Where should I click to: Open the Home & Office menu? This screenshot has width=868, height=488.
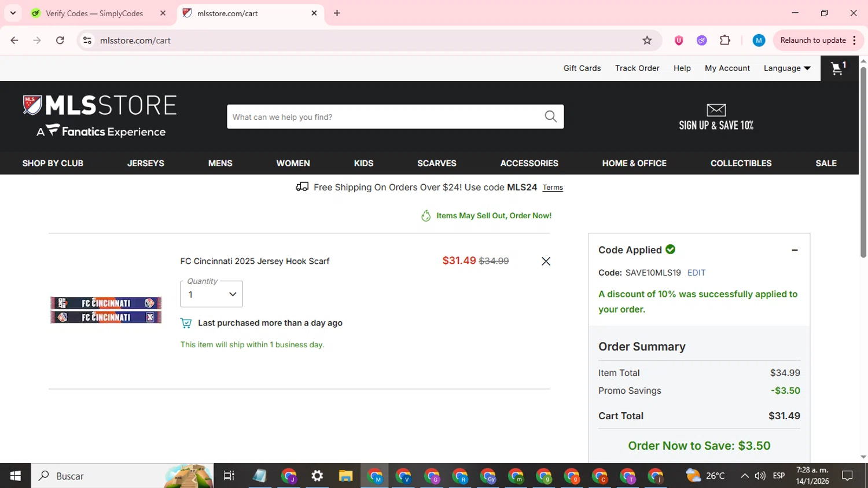tap(634, 163)
